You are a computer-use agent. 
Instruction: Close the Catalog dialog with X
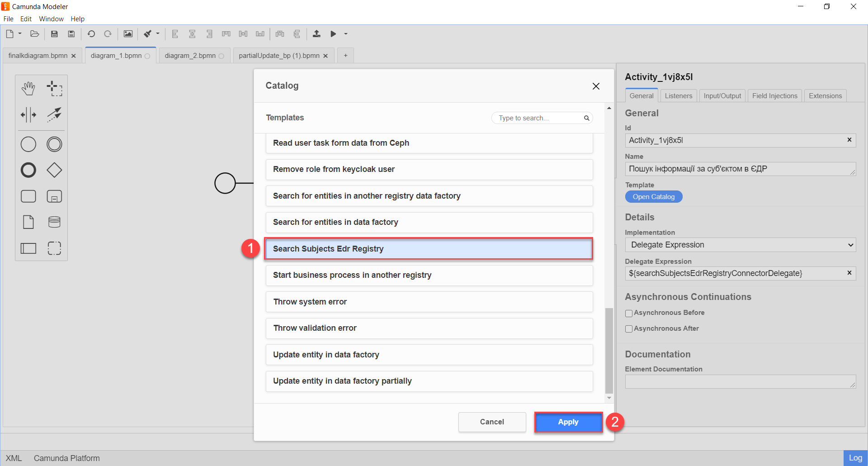click(596, 86)
